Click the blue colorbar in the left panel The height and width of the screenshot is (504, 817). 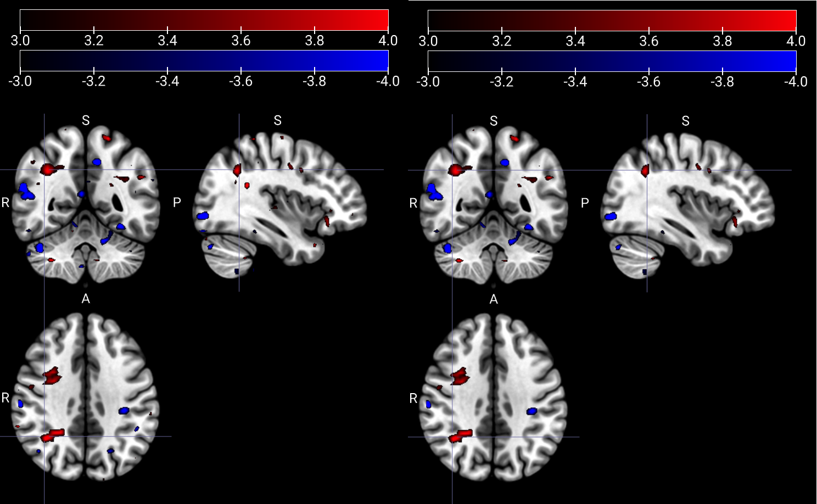pyautogui.click(x=204, y=60)
